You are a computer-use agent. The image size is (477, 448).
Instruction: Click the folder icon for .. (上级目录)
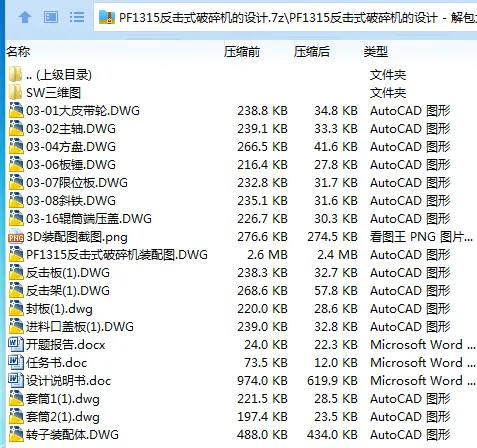pyautogui.click(x=16, y=74)
